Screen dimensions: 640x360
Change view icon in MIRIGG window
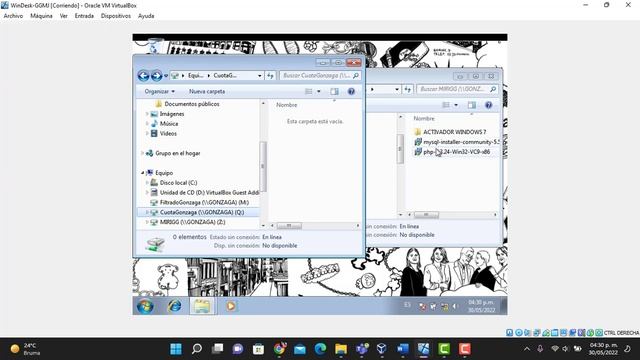[446, 105]
